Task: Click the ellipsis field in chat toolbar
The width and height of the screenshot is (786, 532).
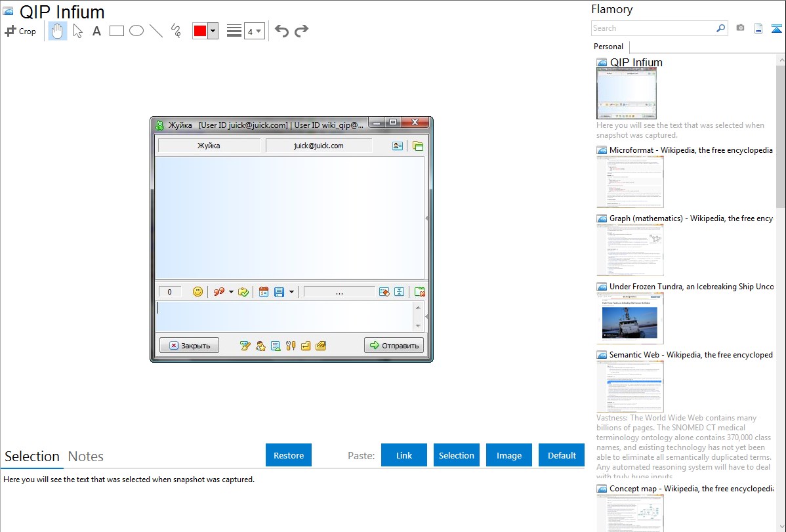Action: pos(339,292)
